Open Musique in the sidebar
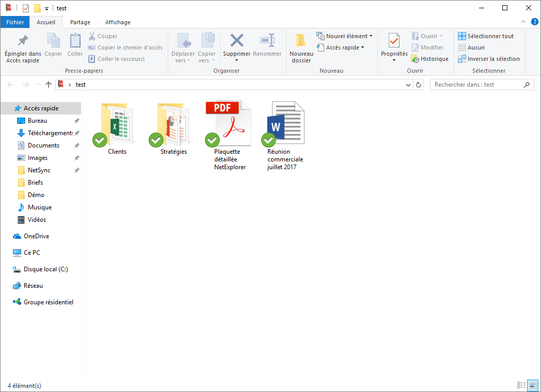 [x=40, y=207]
